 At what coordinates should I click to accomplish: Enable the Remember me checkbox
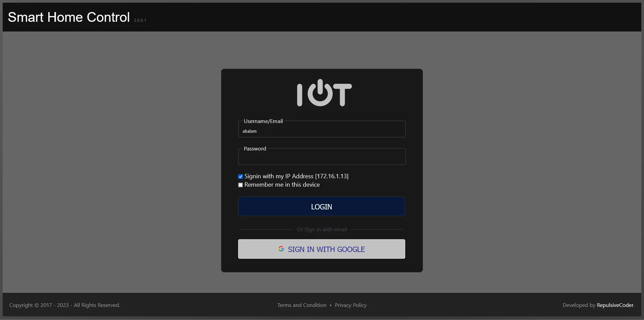point(240,185)
